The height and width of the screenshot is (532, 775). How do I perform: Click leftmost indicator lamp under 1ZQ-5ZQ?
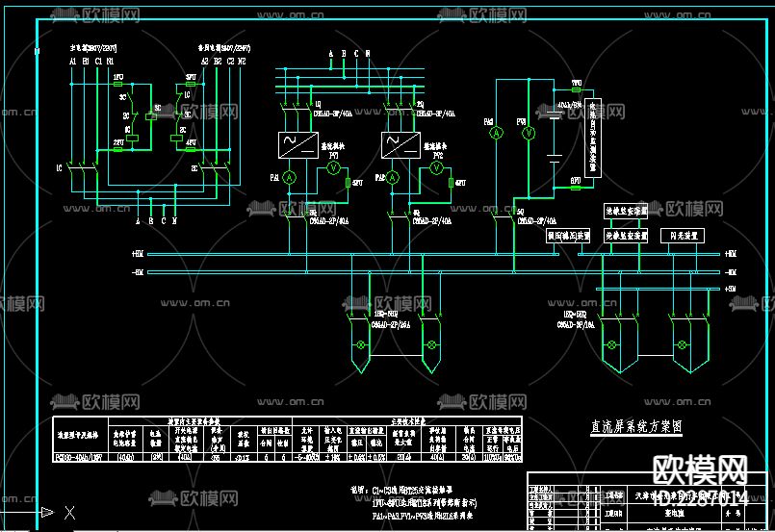point(361,344)
